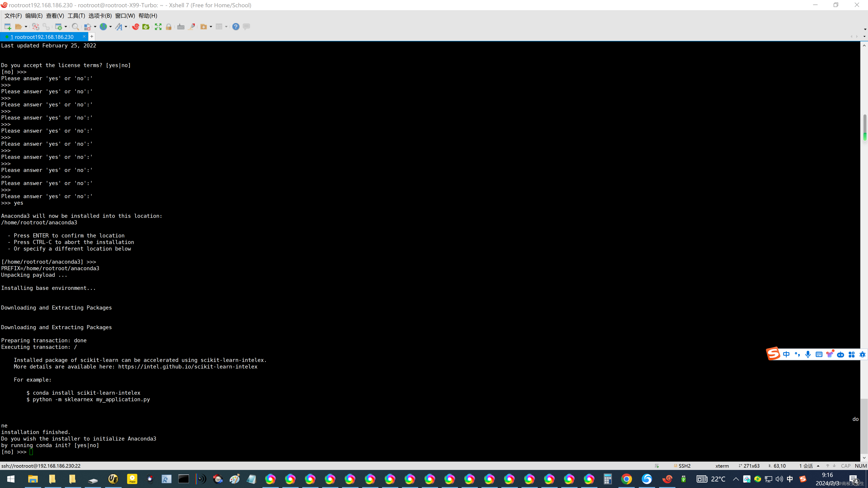Open the Windows Start menu
This screenshot has height=488, width=868.
11,479
